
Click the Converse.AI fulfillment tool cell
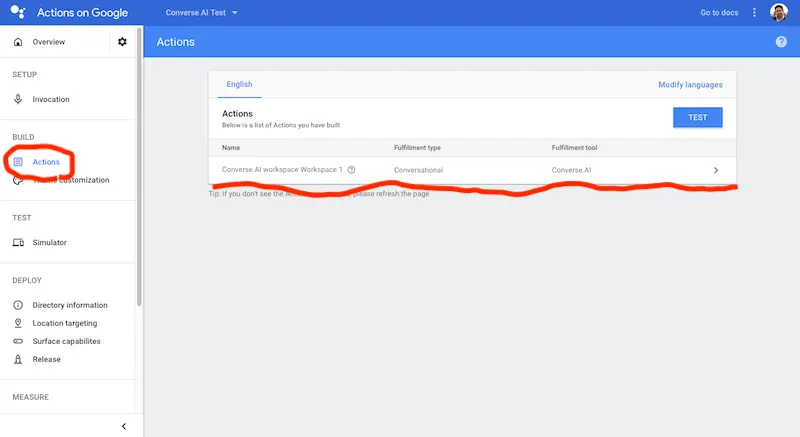(571, 170)
